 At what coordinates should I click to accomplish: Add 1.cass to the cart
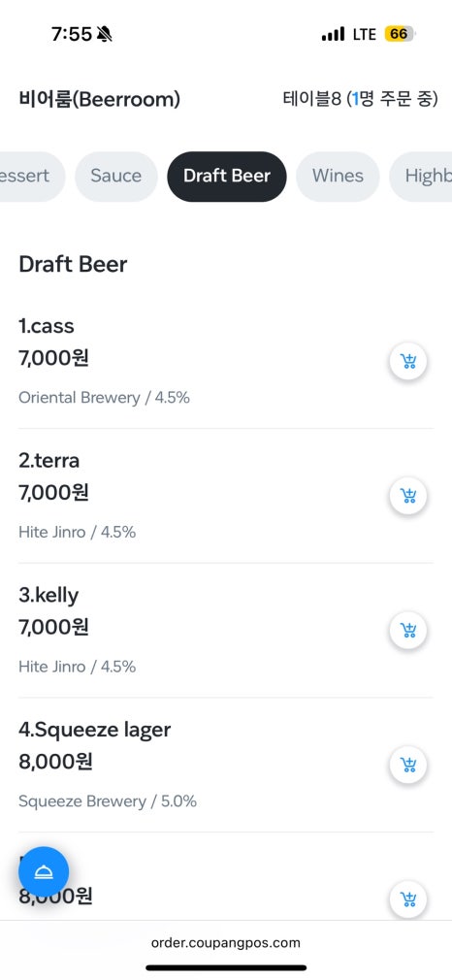(408, 361)
